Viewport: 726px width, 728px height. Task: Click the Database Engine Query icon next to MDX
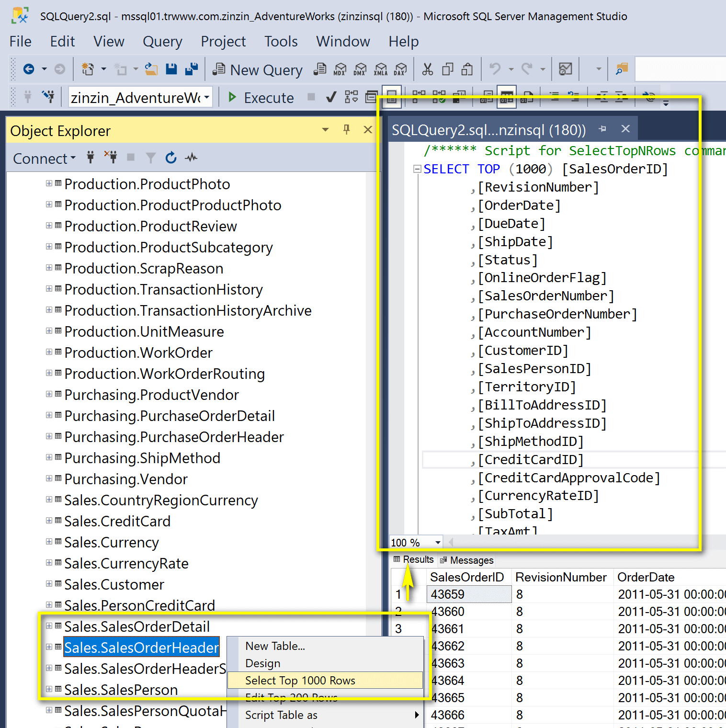click(320, 69)
